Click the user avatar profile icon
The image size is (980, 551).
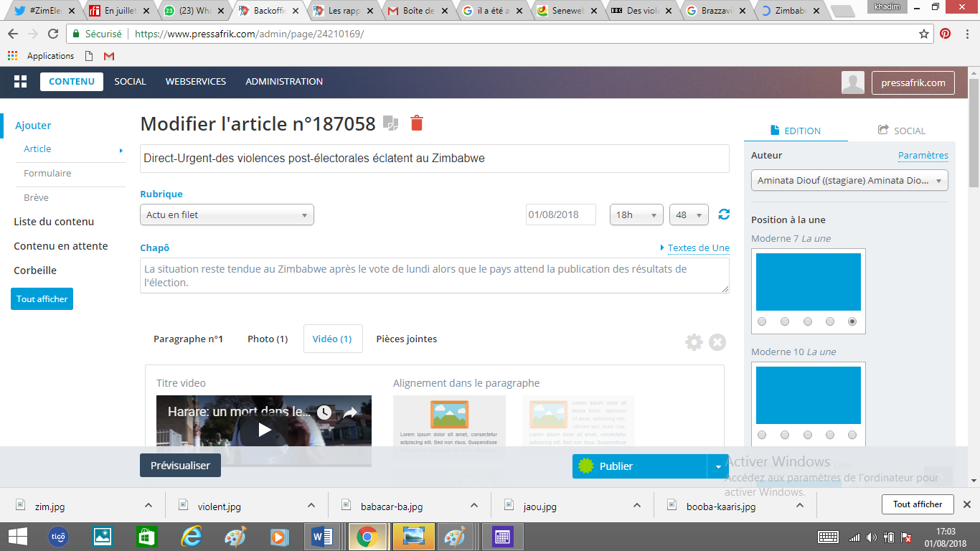852,83
